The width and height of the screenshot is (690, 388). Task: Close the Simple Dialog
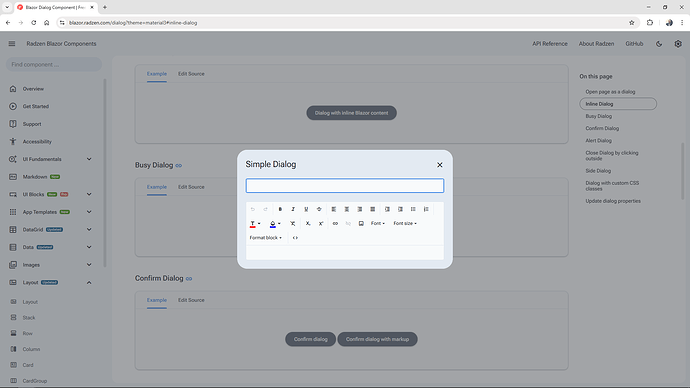(440, 165)
